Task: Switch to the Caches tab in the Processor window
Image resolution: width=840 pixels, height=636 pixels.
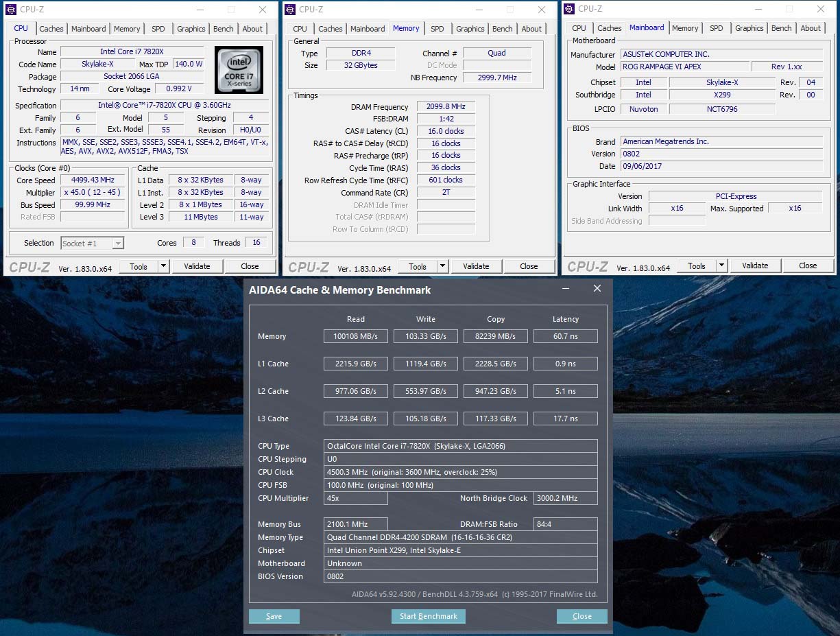Action: tap(51, 29)
